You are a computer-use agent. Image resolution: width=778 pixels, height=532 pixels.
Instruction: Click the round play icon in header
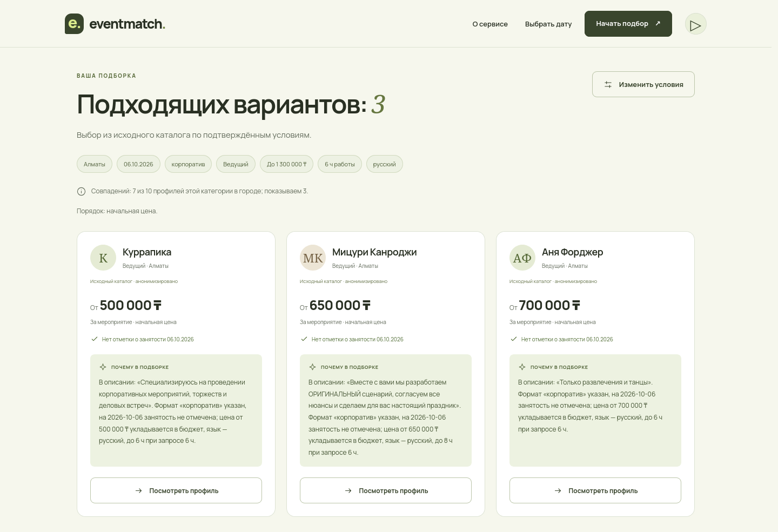tap(695, 24)
